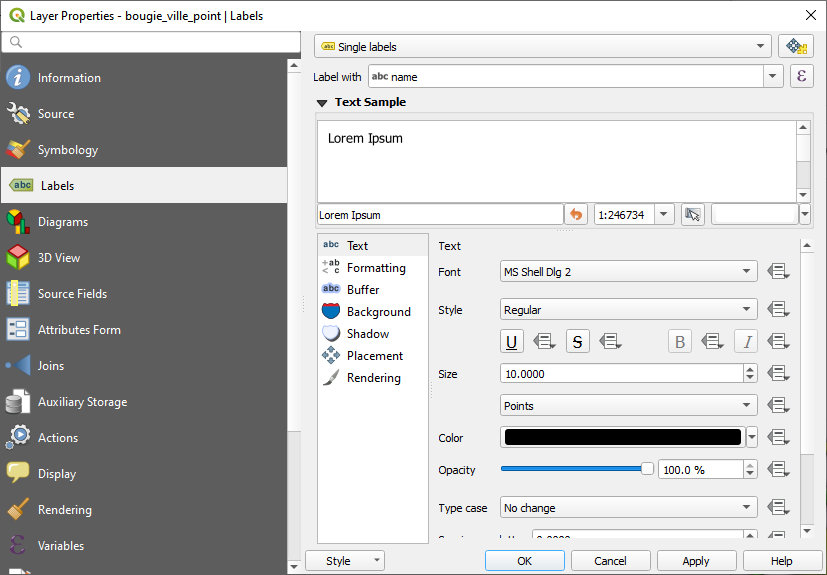827x575 pixels.
Task: Toggle strikethrough text style
Action: 577,342
